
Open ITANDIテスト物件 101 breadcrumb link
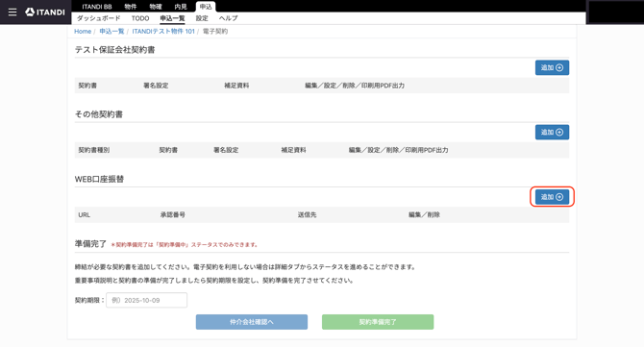[x=163, y=31]
